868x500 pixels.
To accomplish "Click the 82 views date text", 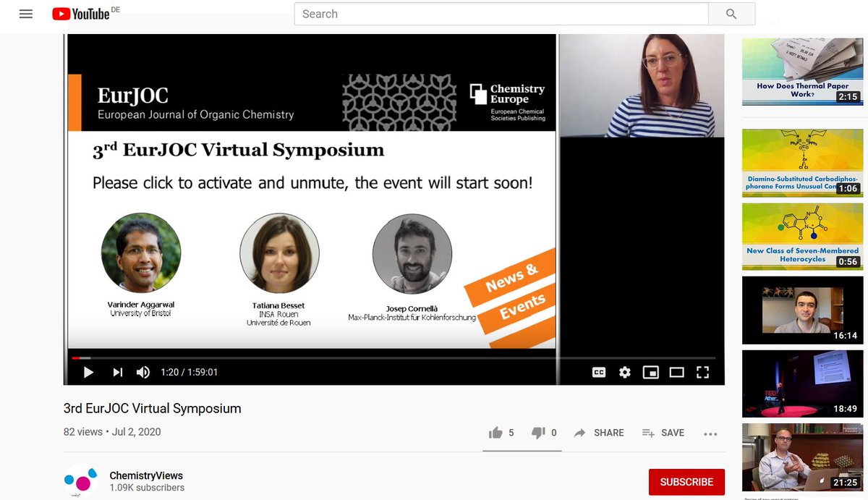I will pyautogui.click(x=112, y=432).
